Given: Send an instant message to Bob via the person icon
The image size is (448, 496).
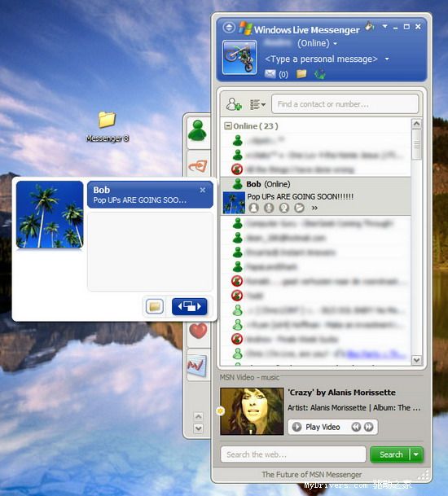Looking at the screenshot, I should point(254,208).
